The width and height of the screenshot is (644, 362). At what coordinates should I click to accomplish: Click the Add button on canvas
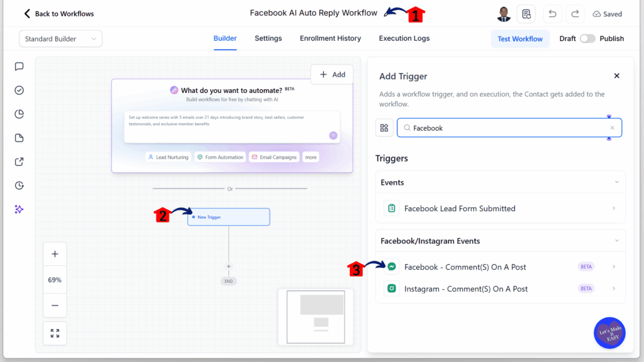coord(332,74)
